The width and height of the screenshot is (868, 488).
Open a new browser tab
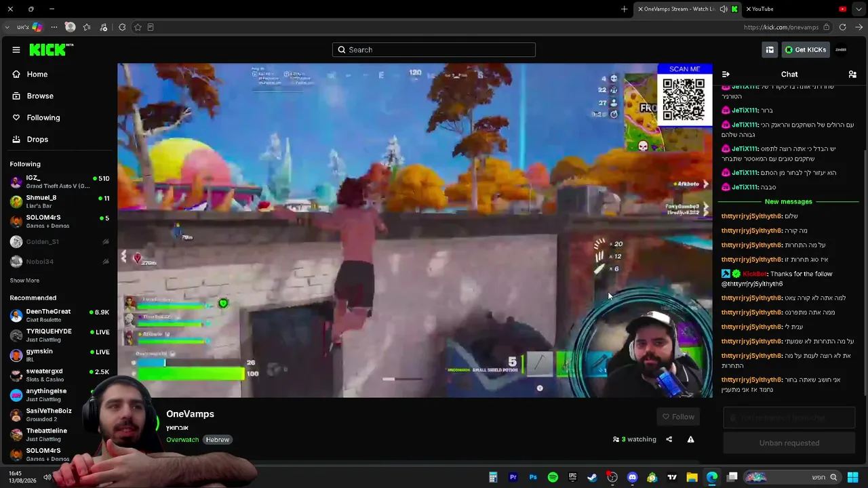click(624, 9)
